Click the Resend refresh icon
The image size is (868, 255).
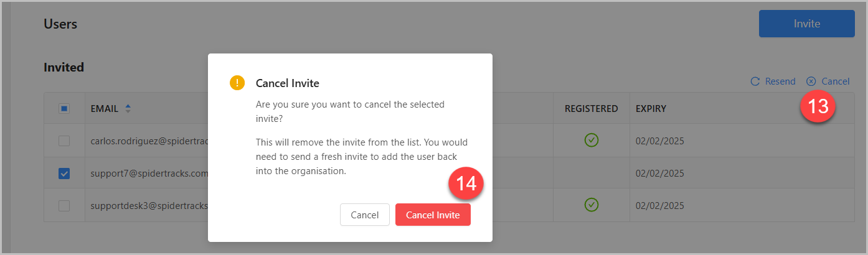click(x=755, y=81)
